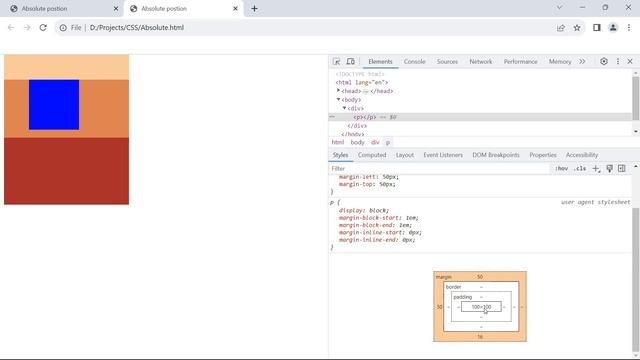
Task: Reload the page
Action: [x=43, y=28]
